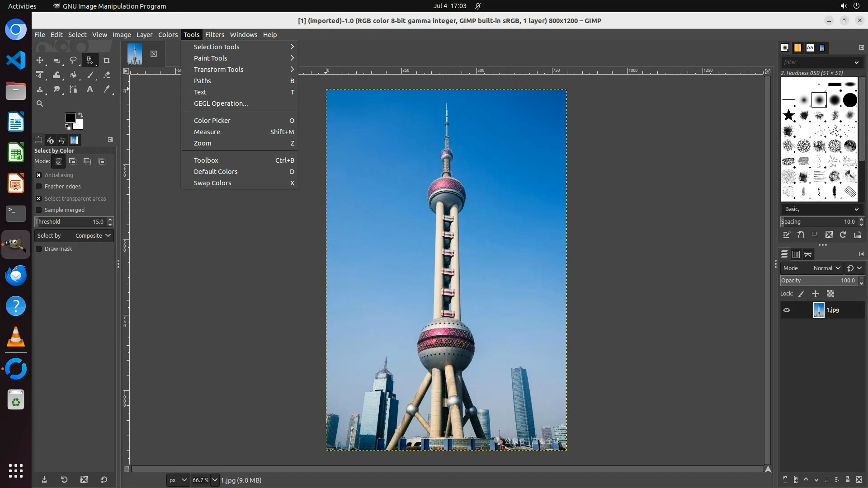
Task: Open the Filters menu
Action: pyautogui.click(x=214, y=35)
